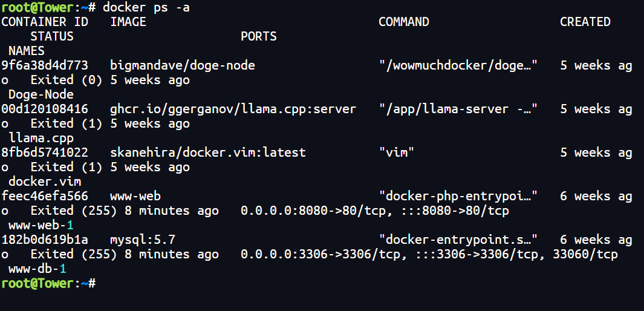Click the www-db-1 container name

coord(37,269)
